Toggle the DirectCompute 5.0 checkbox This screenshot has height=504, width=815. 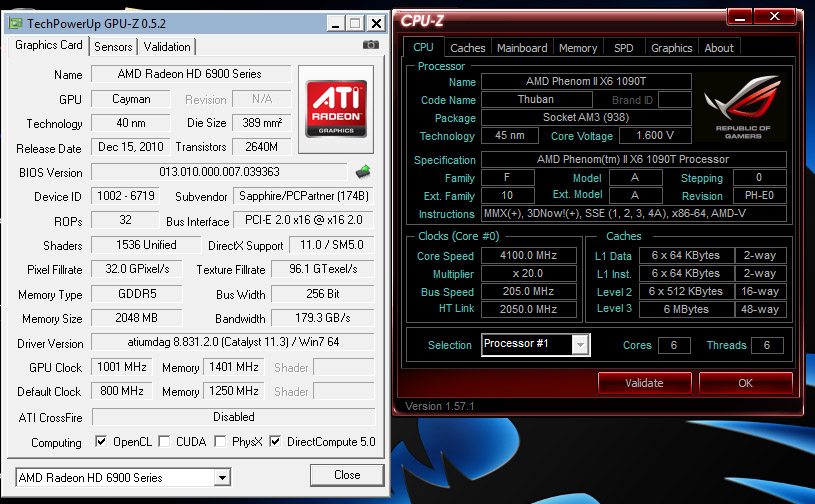click(x=275, y=442)
